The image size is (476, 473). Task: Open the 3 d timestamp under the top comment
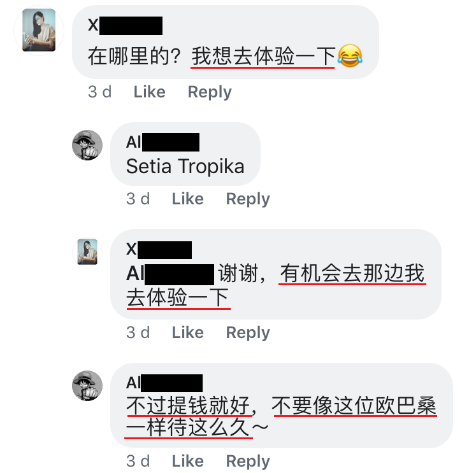click(99, 92)
